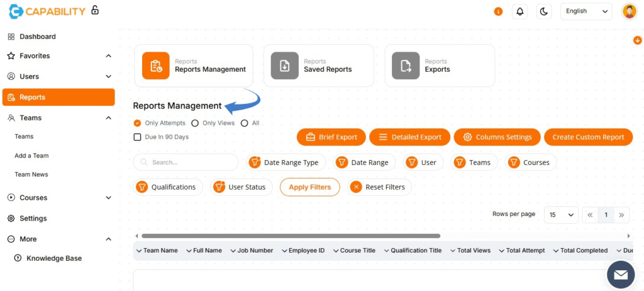Select the Only Attempts radio button
The width and height of the screenshot is (644, 291).
click(138, 123)
